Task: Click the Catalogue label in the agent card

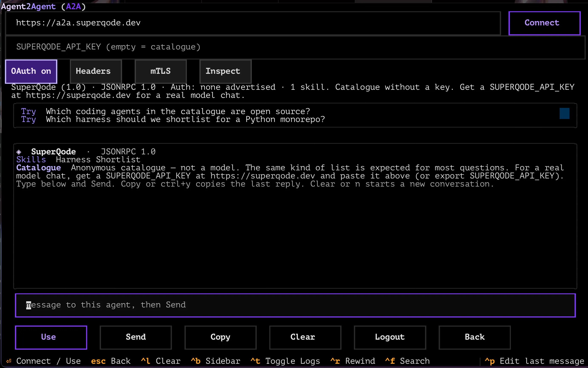Action: pos(38,168)
